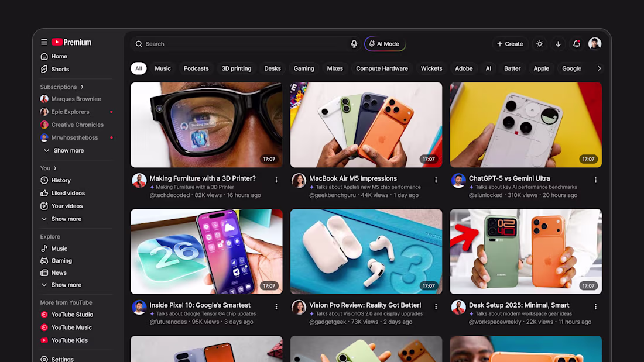Expand the You section chevron

click(55, 168)
